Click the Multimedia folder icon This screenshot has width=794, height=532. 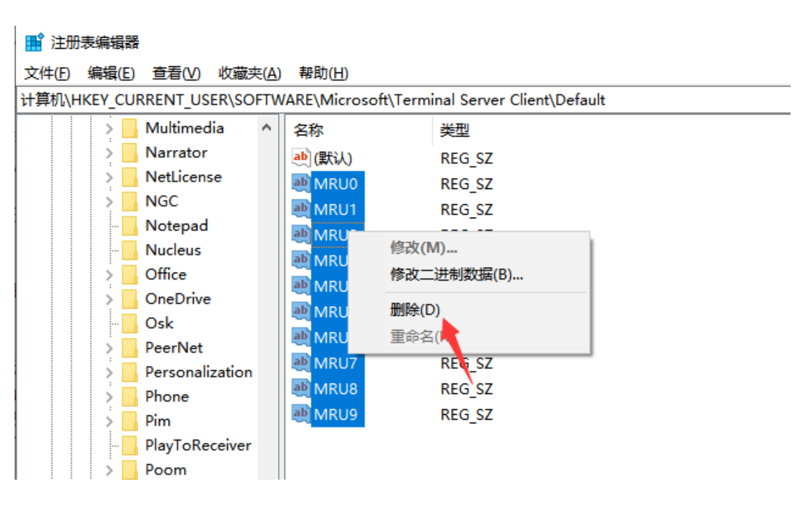130,128
